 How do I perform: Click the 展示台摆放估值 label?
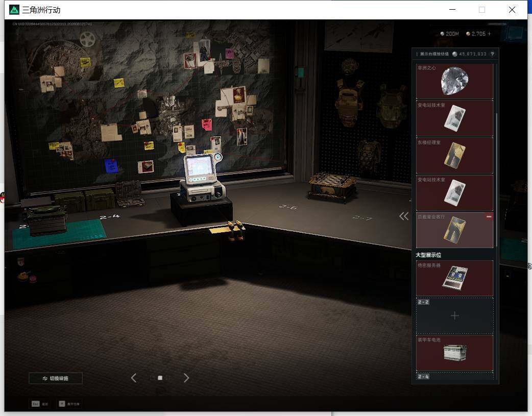(434, 54)
